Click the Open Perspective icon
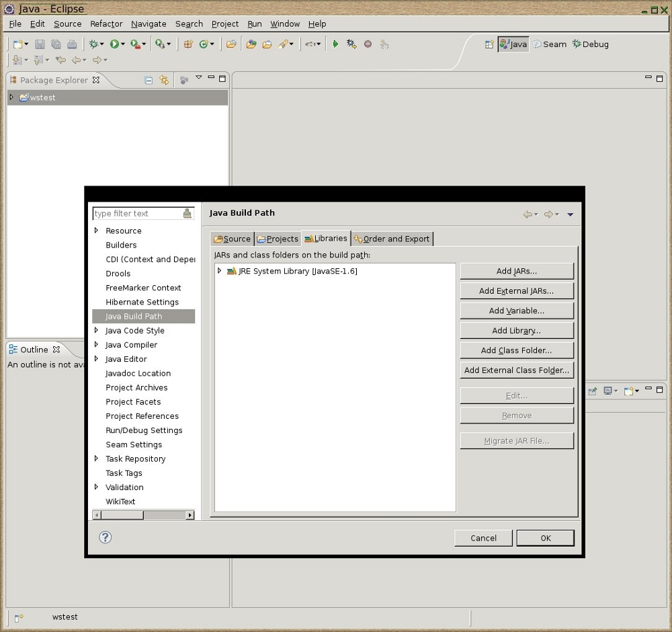Image resolution: width=672 pixels, height=632 pixels. (489, 44)
